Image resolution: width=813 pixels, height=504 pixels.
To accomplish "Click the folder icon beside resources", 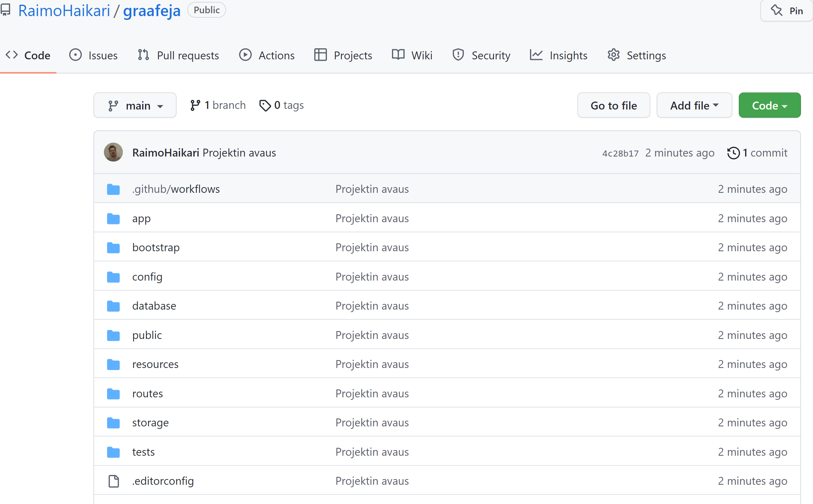I will 113,364.
